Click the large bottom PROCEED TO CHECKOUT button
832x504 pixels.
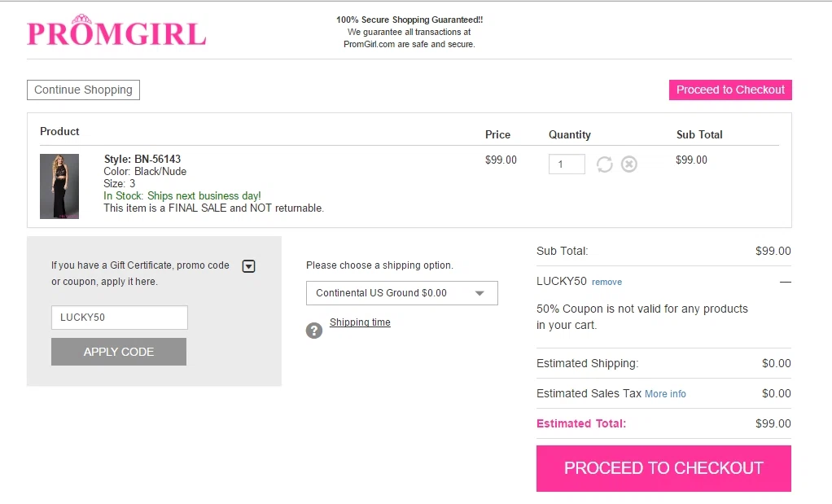tap(663, 468)
